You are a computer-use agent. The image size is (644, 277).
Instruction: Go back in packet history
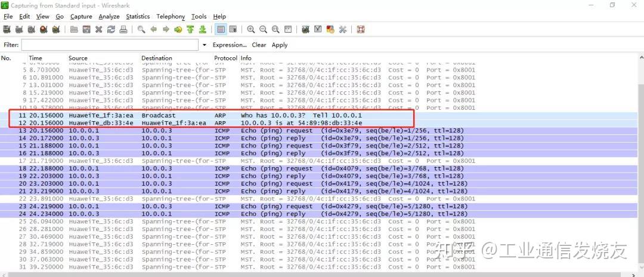pyautogui.click(x=154, y=30)
